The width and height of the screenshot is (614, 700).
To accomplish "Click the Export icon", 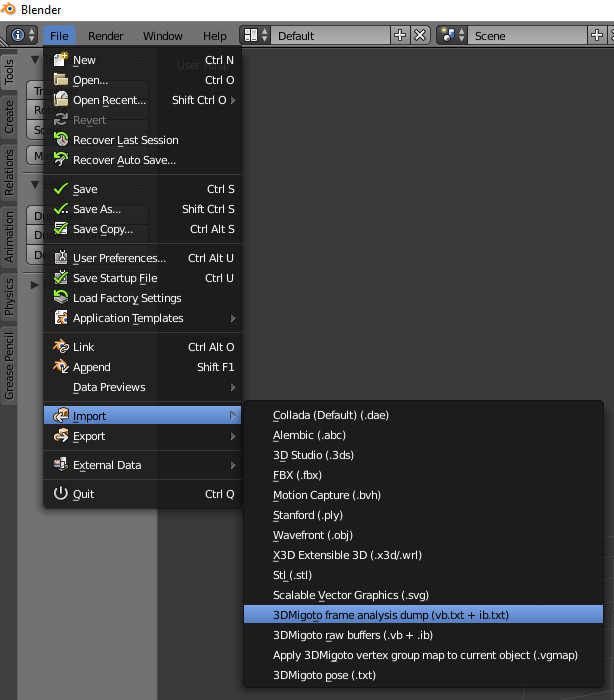I will click(61, 435).
